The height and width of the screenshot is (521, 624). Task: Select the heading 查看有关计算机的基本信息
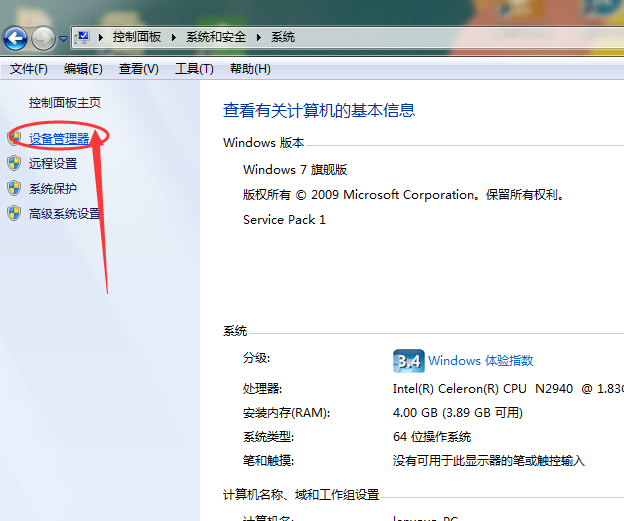pyautogui.click(x=319, y=110)
